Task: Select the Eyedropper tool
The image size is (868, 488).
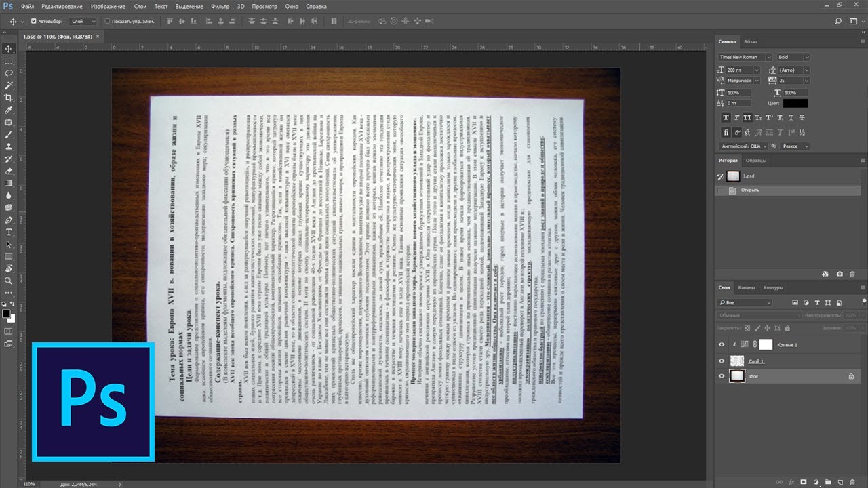Action: click(9, 110)
